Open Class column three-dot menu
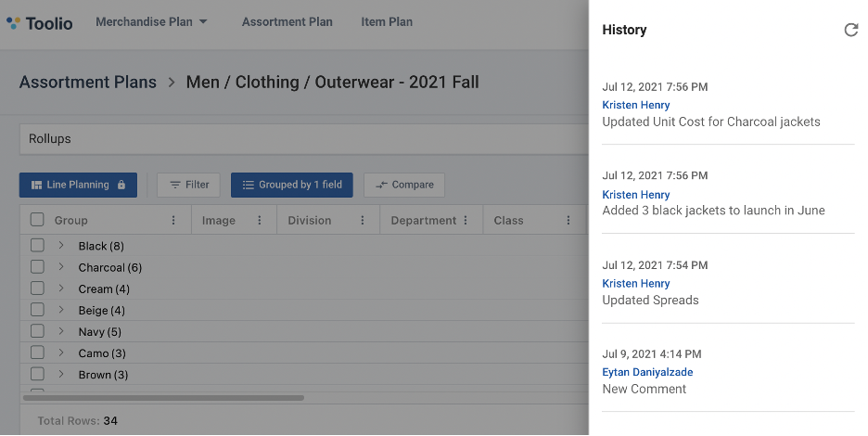The width and height of the screenshot is (868, 436). [x=568, y=221]
